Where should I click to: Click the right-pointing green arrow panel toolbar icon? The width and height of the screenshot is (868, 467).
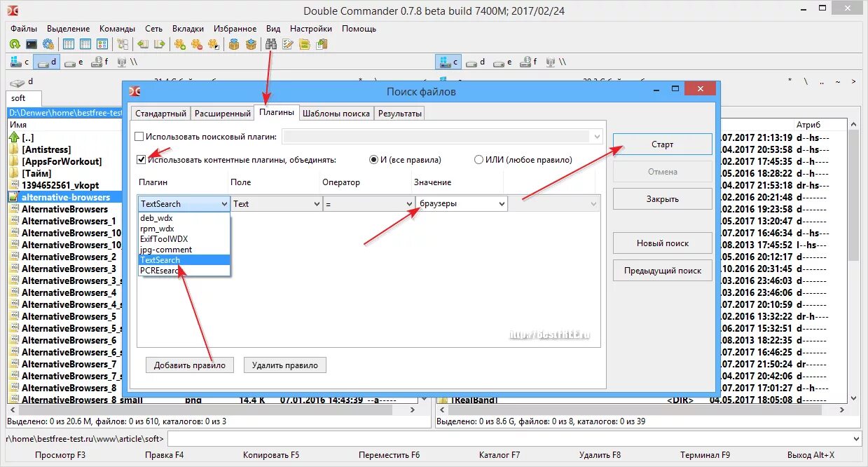tap(159, 44)
